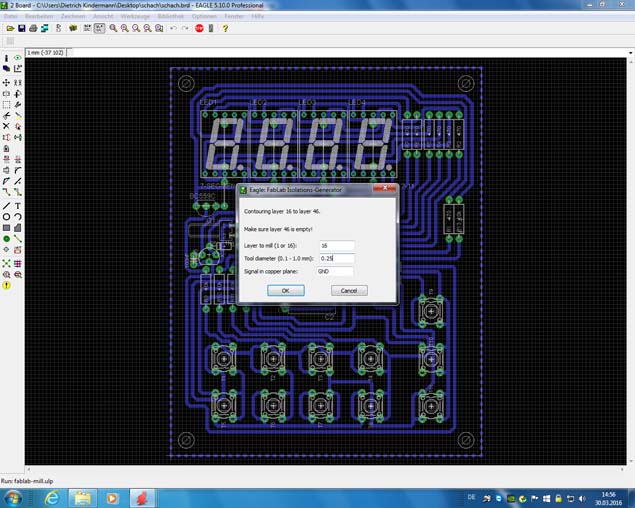Click the Print icon in toolbar
Image resolution: width=635 pixels, height=508 pixels.
[33, 28]
